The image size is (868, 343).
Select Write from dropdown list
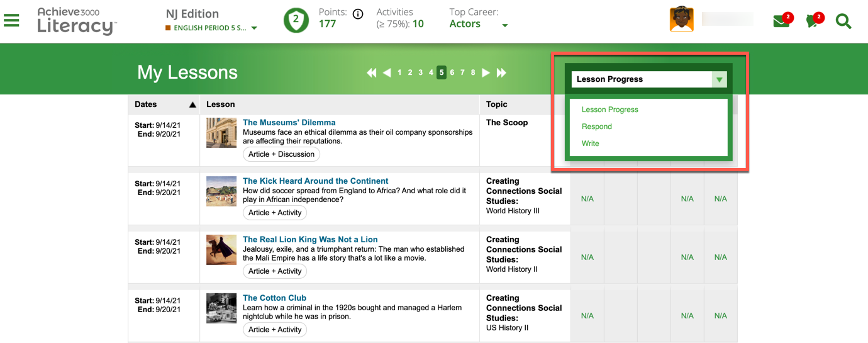pyautogui.click(x=590, y=143)
